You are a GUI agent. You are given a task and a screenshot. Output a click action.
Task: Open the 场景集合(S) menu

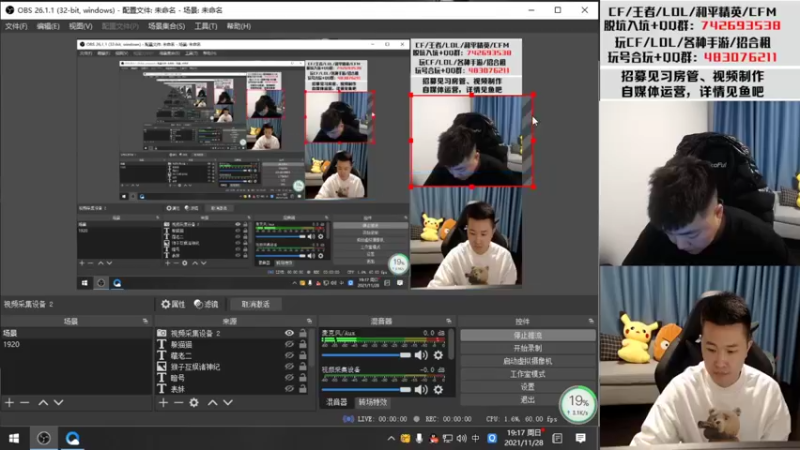(x=166, y=26)
